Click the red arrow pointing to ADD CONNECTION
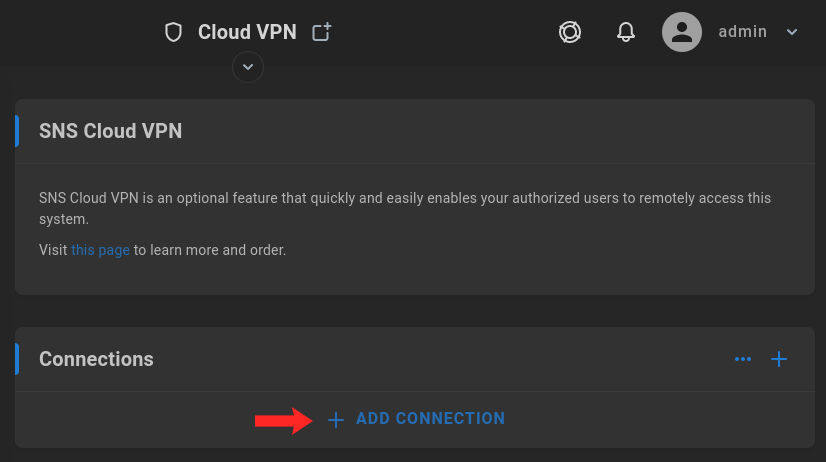826x462 pixels. tap(283, 420)
